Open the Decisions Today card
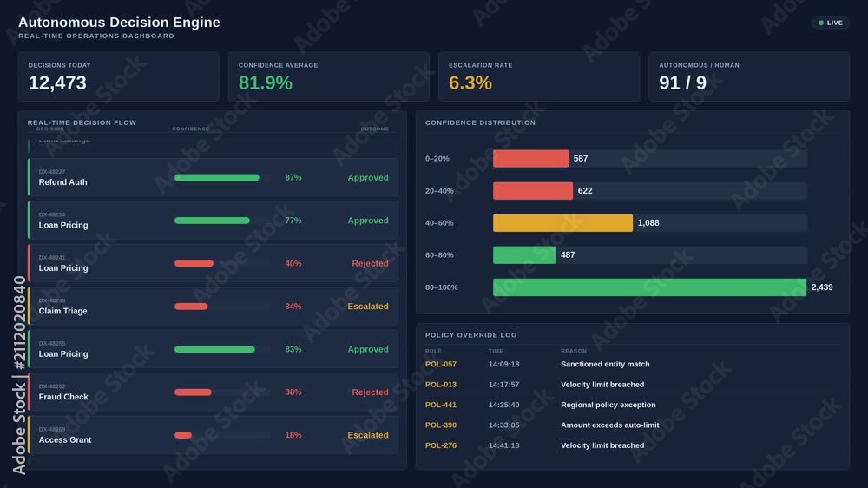868x488 pixels. [x=118, y=76]
